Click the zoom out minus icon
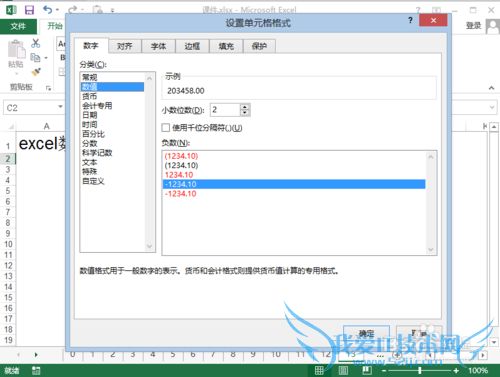This screenshot has height=377, width=500. 384,370
